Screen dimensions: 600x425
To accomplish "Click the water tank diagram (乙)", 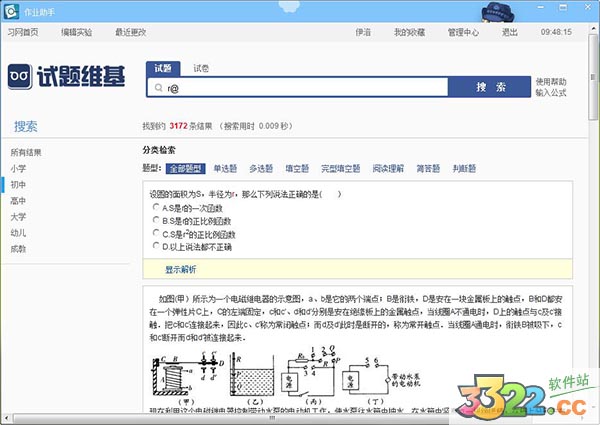I will click(254, 378).
